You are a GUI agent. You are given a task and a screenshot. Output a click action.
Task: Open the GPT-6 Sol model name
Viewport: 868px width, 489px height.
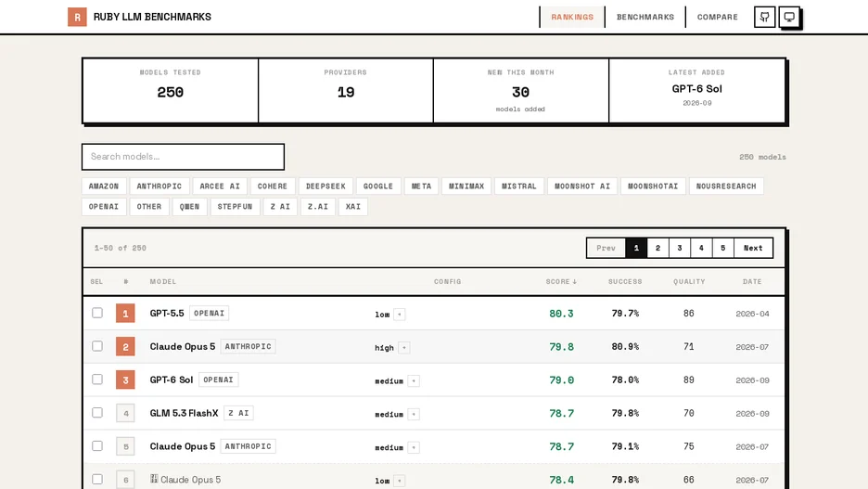(171, 380)
